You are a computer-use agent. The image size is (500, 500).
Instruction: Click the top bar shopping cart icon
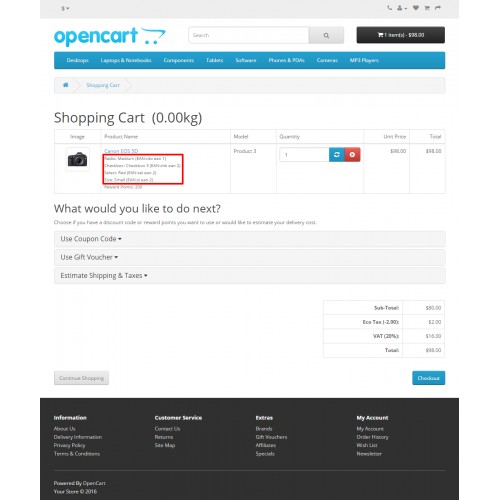[x=427, y=8]
